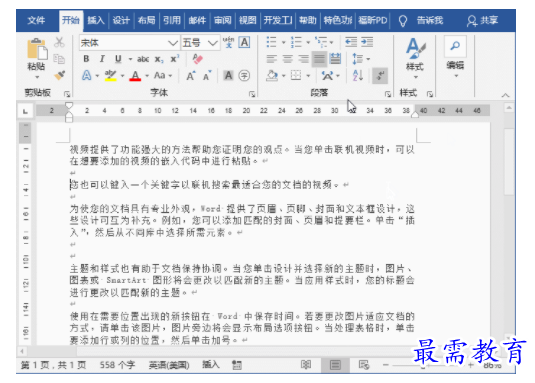Toggle Italic formatting
535x383 pixels.
(102, 59)
